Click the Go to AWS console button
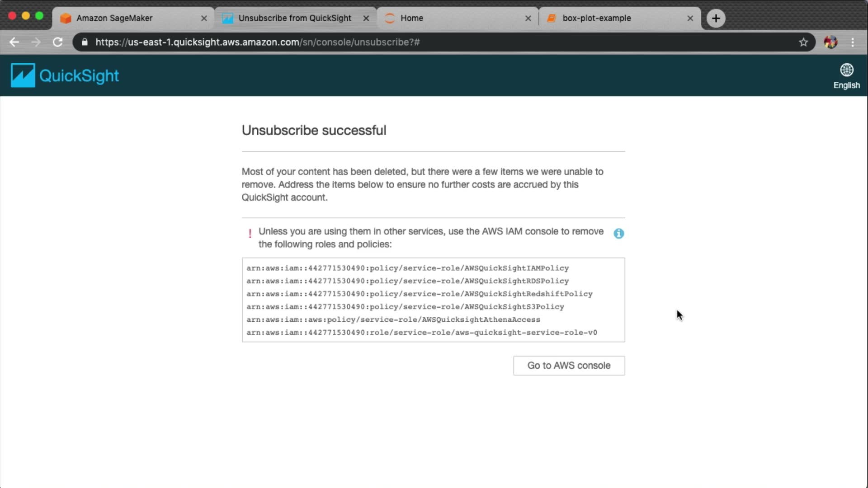The width and height of the screenshot is (868, 488). click(569, 366)
